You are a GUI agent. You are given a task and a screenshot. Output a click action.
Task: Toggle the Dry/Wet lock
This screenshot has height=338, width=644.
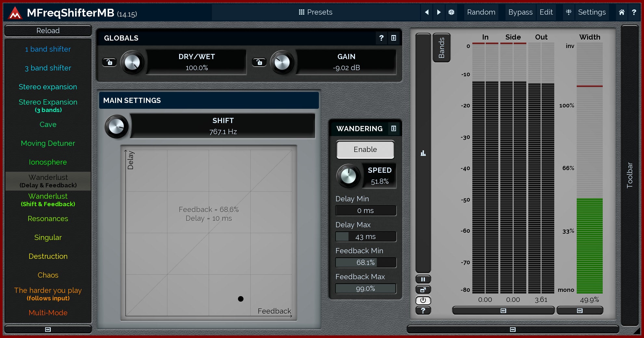coord(110,62)
